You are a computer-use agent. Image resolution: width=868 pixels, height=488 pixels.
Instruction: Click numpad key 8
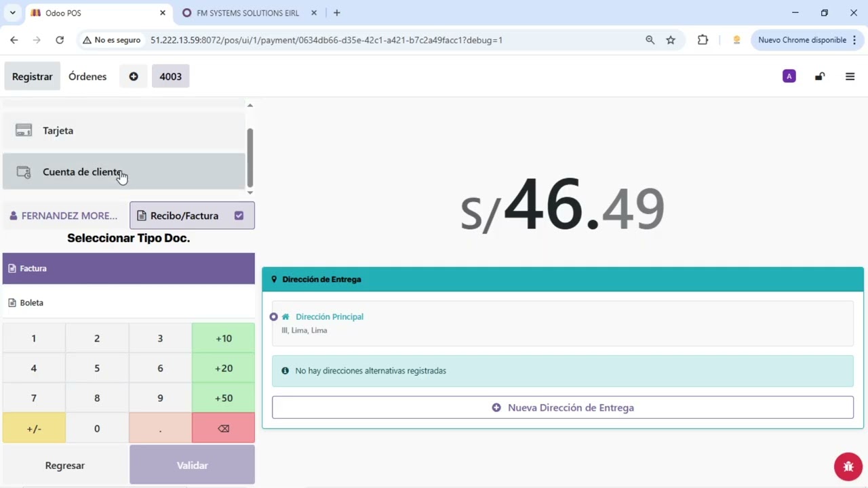(97, 398)
